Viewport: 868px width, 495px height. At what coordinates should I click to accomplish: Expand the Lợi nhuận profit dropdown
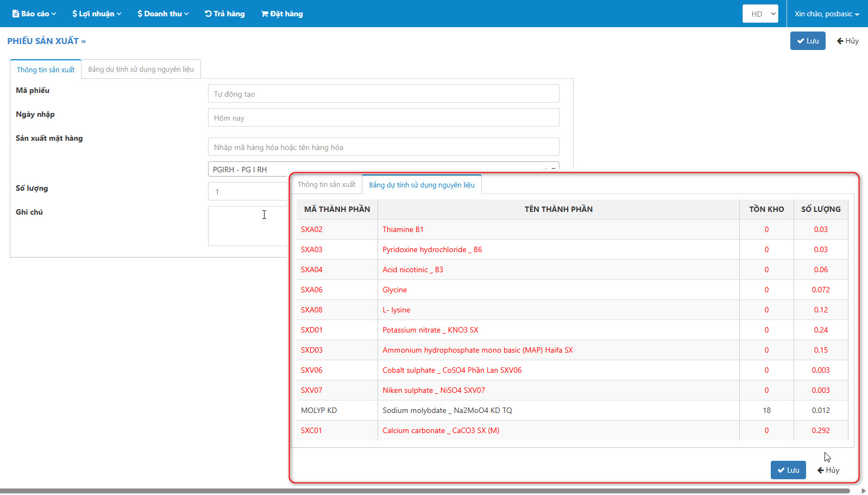97,14
